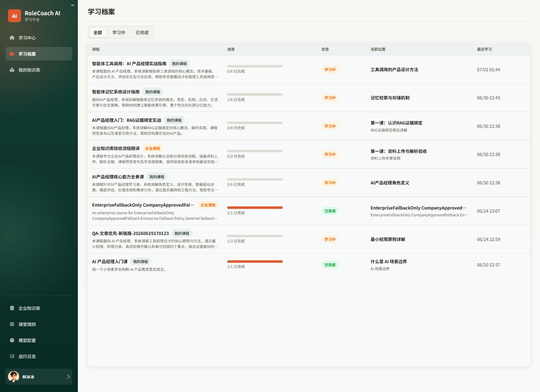This screenshot has height=392, width=540.
Task: Click the 进度 column header
Action: point(231,49)
